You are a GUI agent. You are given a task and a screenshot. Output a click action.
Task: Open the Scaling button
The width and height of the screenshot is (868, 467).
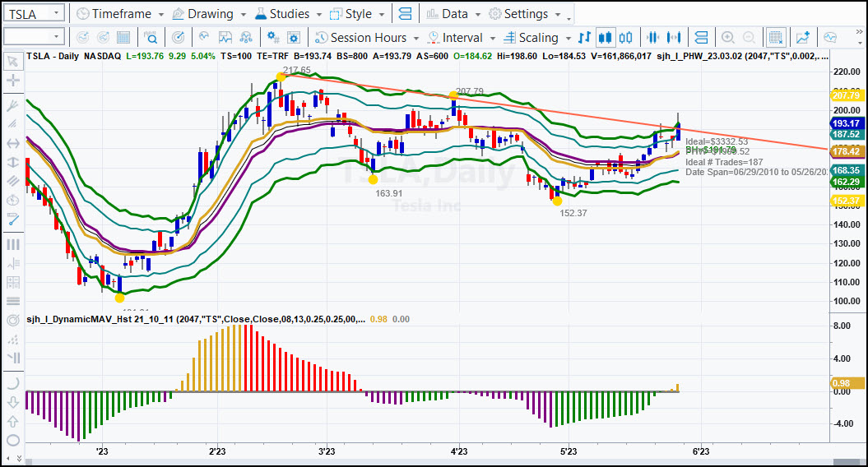(531, 38)
